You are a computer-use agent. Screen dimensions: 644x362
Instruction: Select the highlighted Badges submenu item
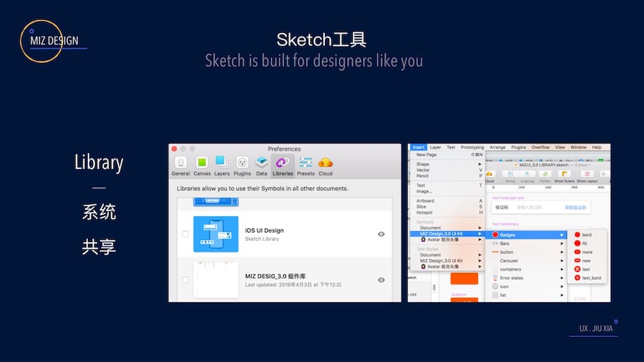528,235
